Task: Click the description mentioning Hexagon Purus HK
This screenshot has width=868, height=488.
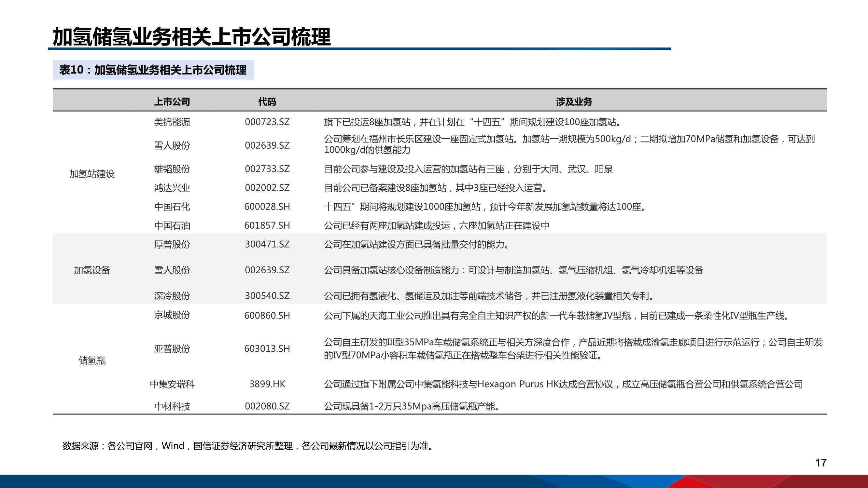Action: [563, 384]
